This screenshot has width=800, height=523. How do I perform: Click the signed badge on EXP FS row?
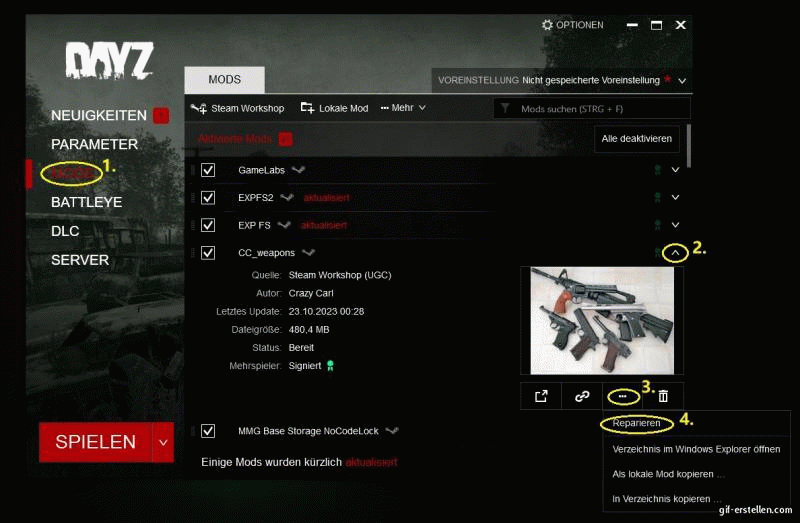[658, 225]
